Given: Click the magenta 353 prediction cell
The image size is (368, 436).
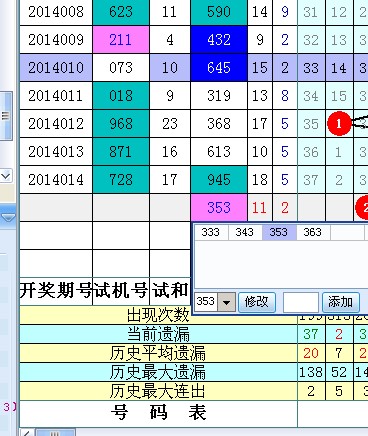Looking at the screenshot, I should tap(219, 208).
